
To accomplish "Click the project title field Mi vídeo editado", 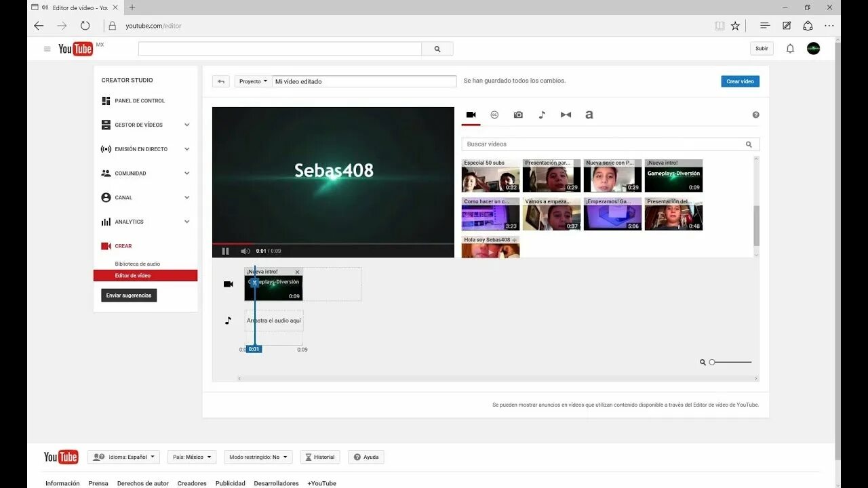I will (x=364, y=81).
